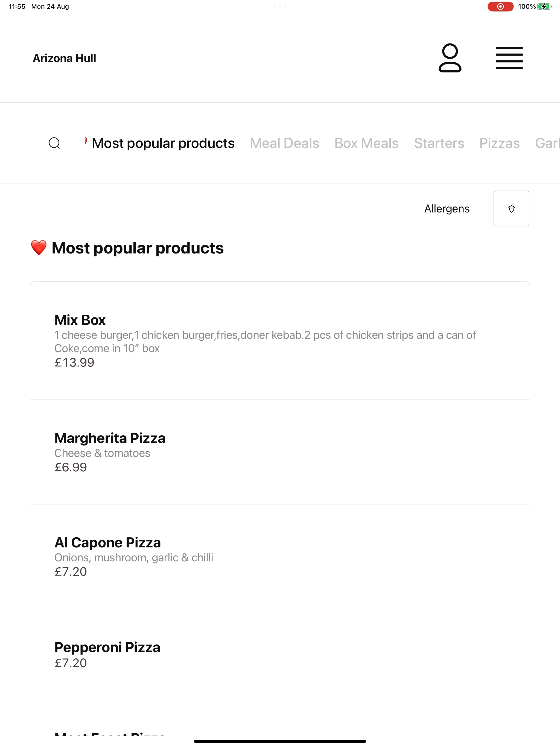This screenshot has width=560, height=747.
Task: Click the Arizona Hull restaurant name
Action: tap(65, 58)
